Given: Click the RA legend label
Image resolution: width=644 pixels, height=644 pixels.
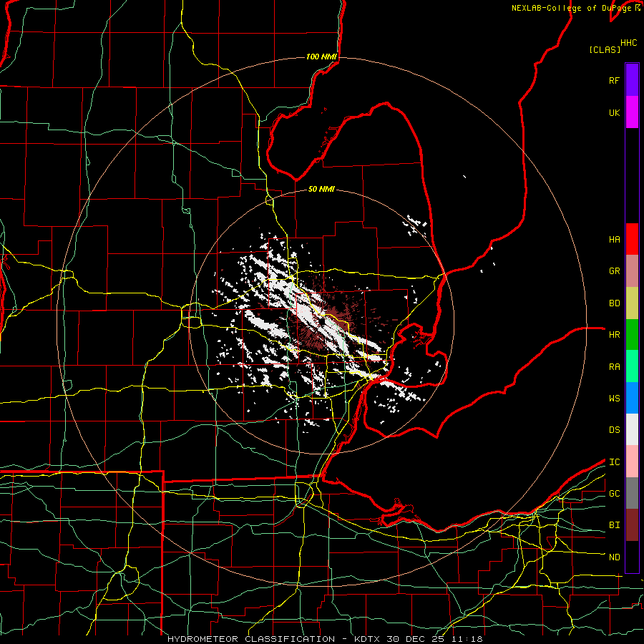Looking at the screenshot, I should 614,367.
